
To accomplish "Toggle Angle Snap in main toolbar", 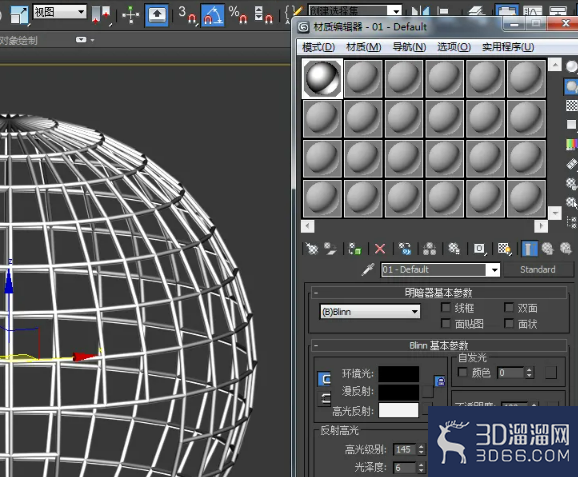I will point(212,15).
